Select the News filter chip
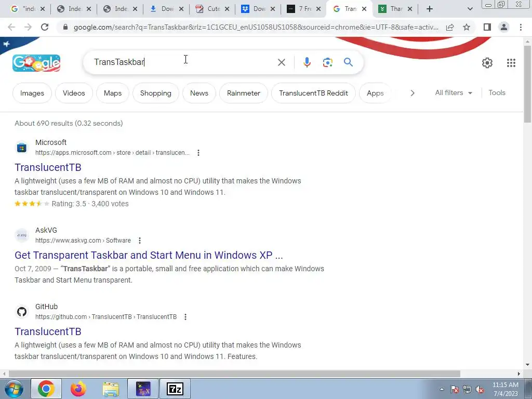This screenshot has height=399, width=532. [199, 93]
